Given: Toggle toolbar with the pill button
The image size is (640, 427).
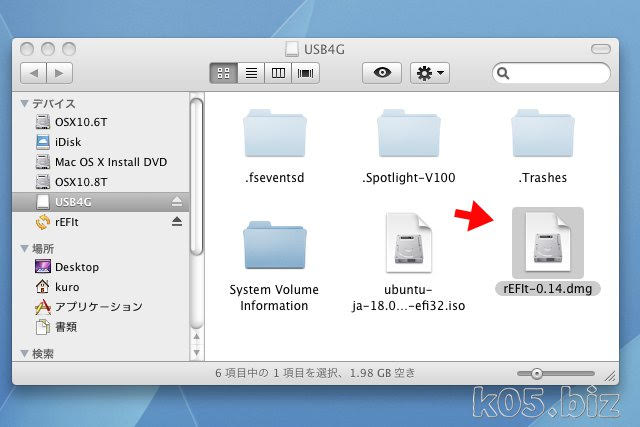Looking at the screenshot, I should click(x=601, y=49).
